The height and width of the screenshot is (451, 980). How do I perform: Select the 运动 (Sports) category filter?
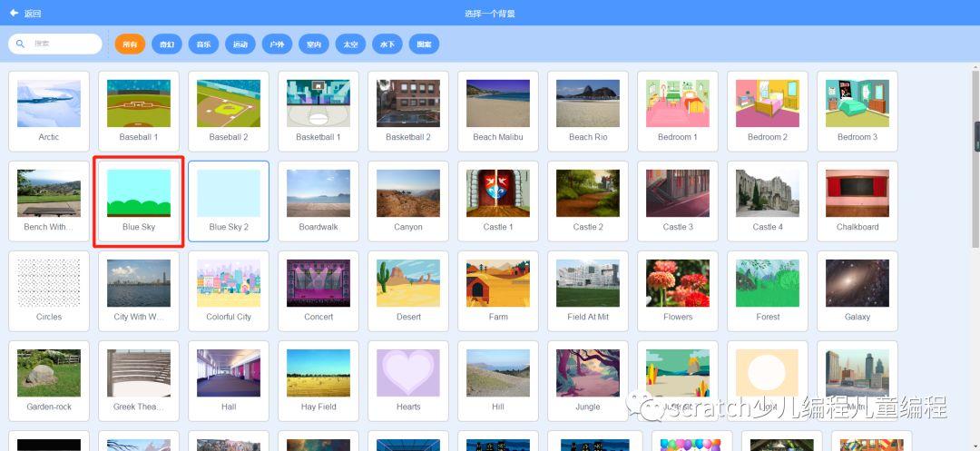click(x=240, y=44)
